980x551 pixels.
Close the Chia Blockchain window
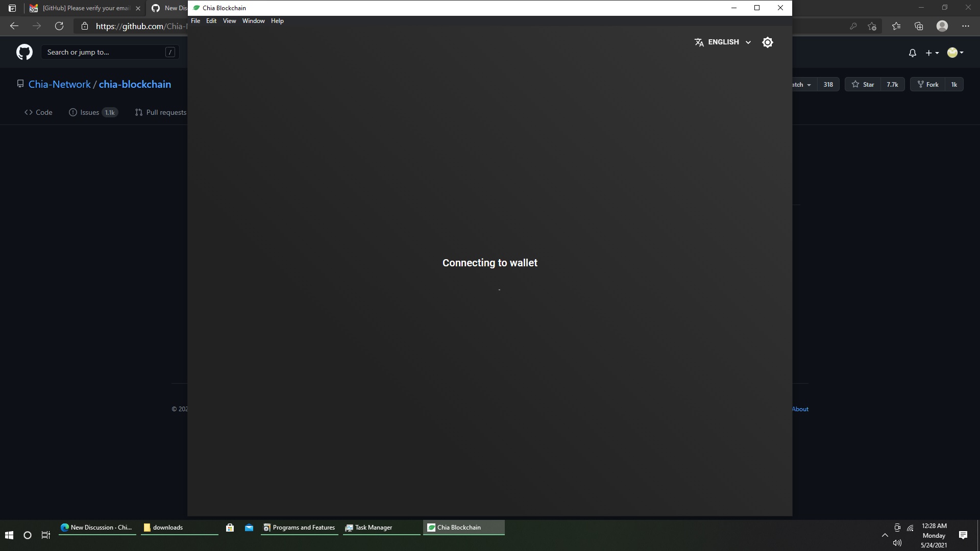click(x=780, y=8)
